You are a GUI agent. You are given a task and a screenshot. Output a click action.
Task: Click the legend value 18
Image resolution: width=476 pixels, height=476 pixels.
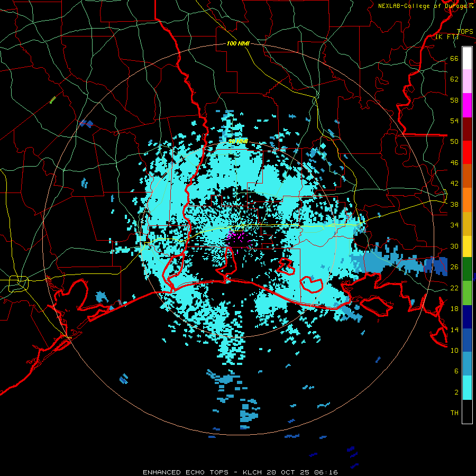click(454, 309)
